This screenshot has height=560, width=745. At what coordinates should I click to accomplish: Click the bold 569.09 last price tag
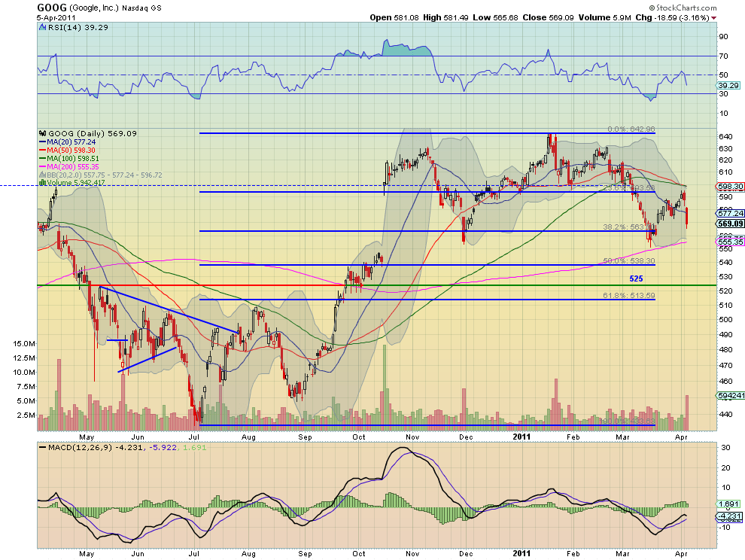731,224
